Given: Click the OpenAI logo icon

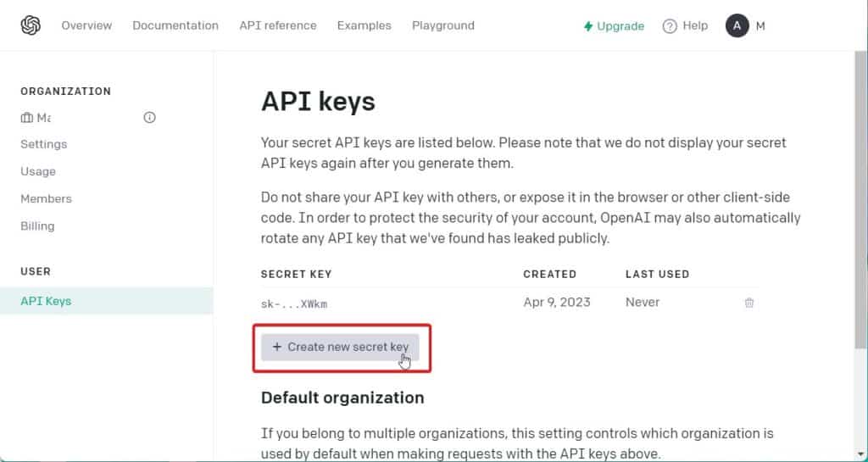Looking at the screenshot, I should point(31,25).
